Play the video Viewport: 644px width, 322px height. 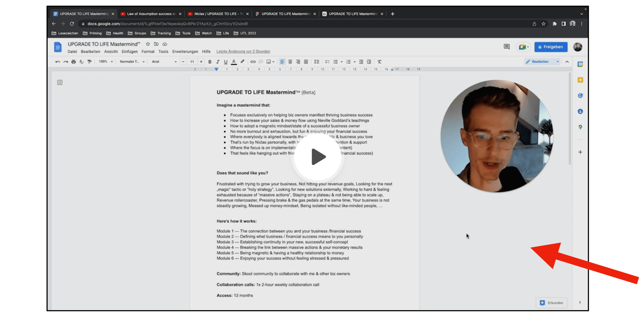coord(318,157)
